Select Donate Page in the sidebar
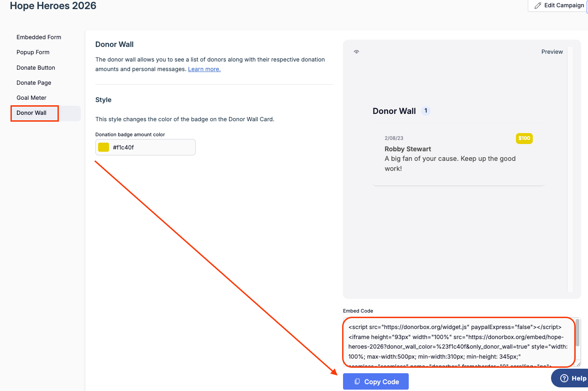588x391 pixels. point(34,83)
